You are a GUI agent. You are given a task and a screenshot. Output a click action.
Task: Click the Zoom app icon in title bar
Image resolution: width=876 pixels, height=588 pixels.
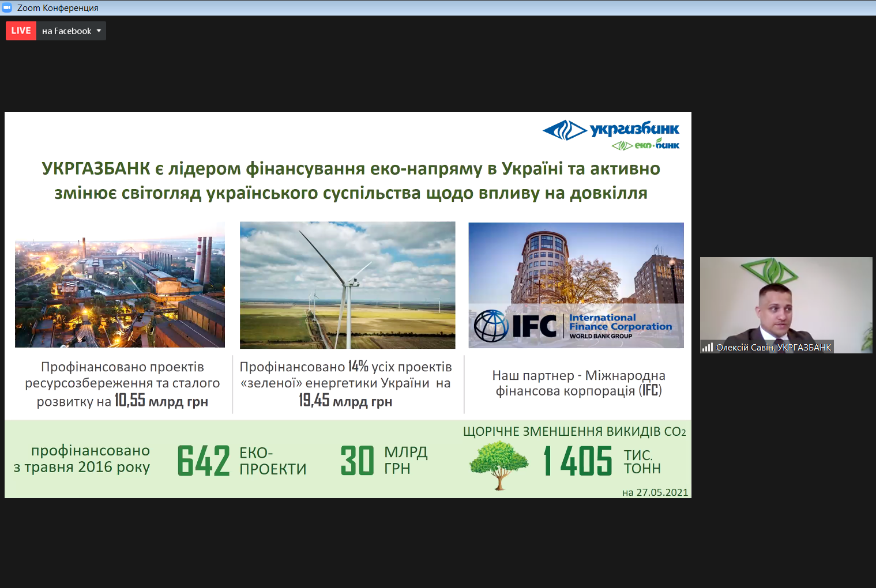(x=7, y=7)
